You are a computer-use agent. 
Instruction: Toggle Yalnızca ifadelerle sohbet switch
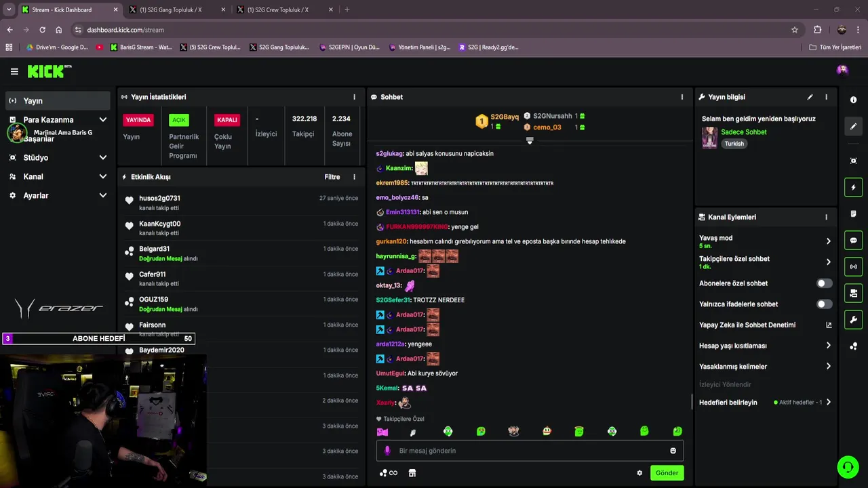[x=824, y=304]
